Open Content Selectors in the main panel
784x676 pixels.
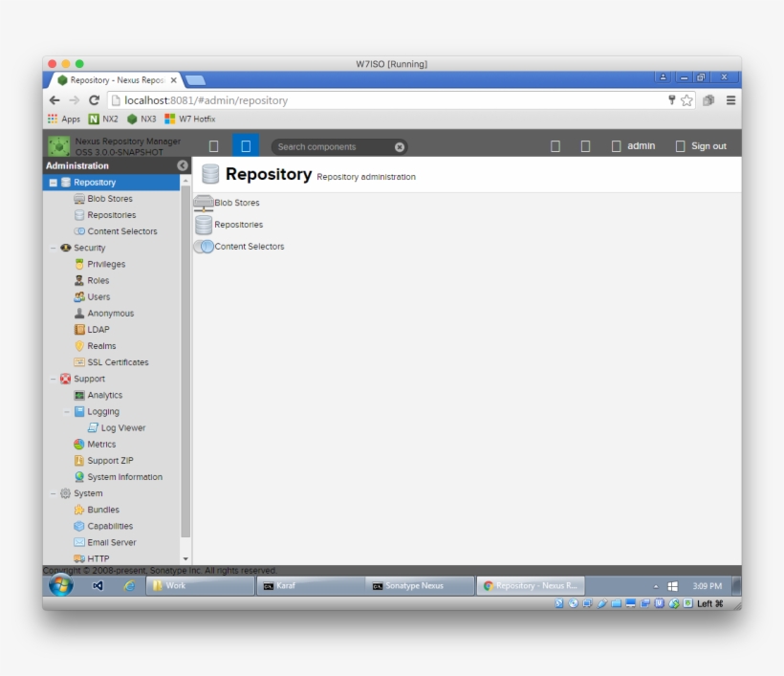[x=249, y=246]
